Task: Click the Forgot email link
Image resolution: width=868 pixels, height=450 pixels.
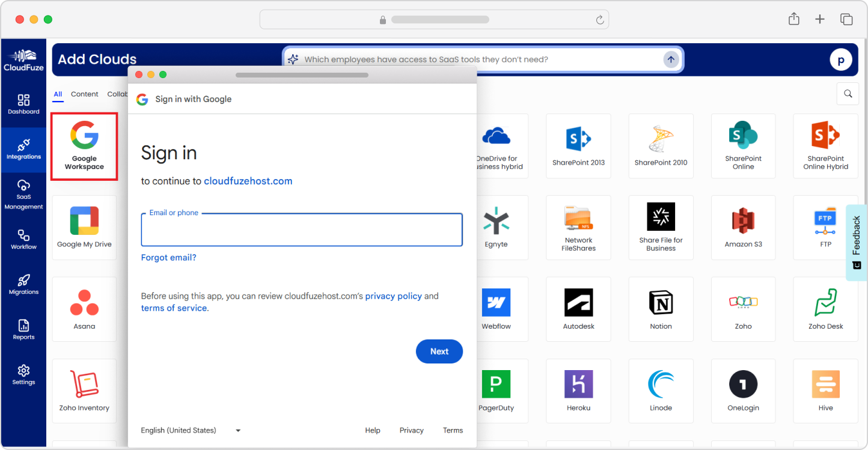Action: click(x=168, y=258)
